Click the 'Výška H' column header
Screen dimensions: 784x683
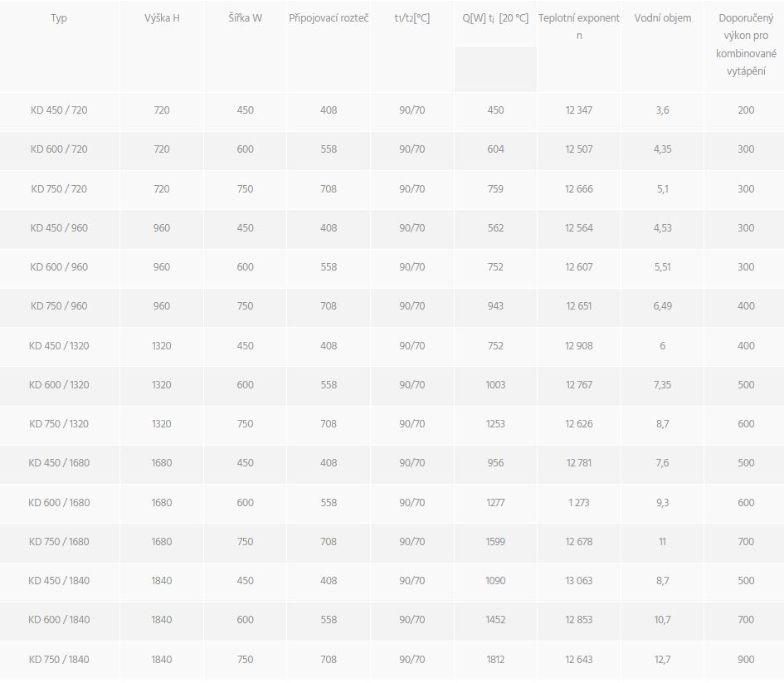tap(162, 18)
